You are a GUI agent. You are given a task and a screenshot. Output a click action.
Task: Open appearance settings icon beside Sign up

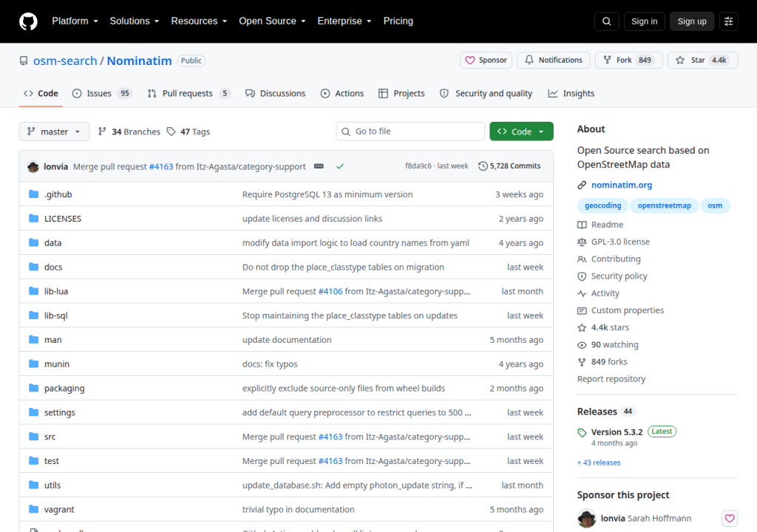(x=728, y=21)
